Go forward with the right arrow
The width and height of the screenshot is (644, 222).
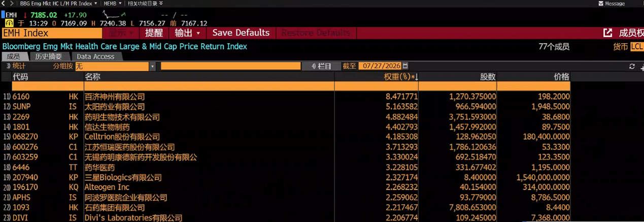[x=11, y=4]
